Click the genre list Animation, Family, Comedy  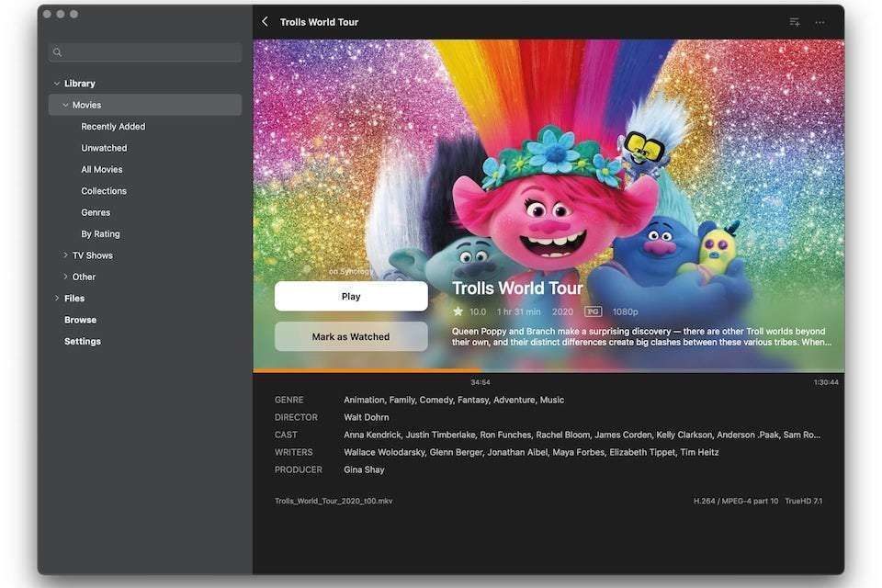454,400
